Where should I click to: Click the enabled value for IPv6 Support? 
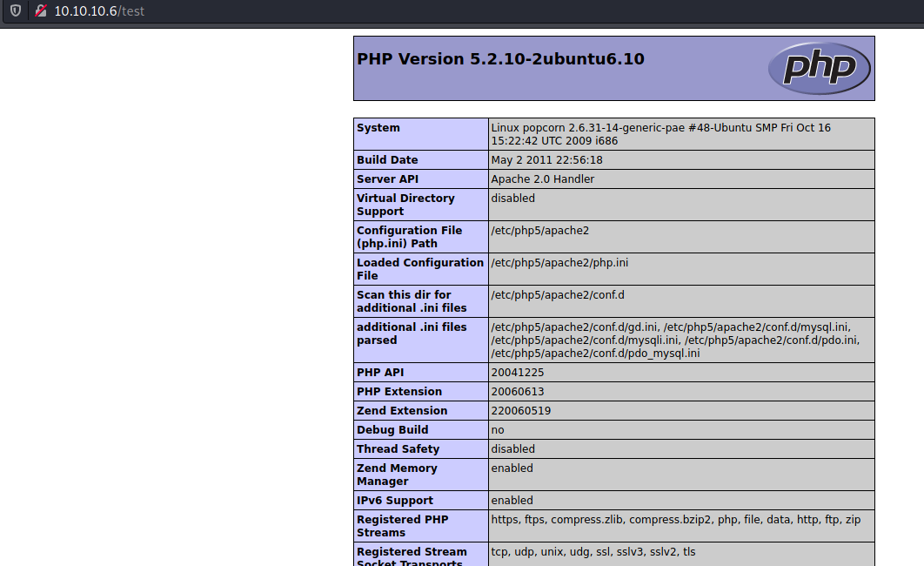pyautogui.click(x=512, y=501)
